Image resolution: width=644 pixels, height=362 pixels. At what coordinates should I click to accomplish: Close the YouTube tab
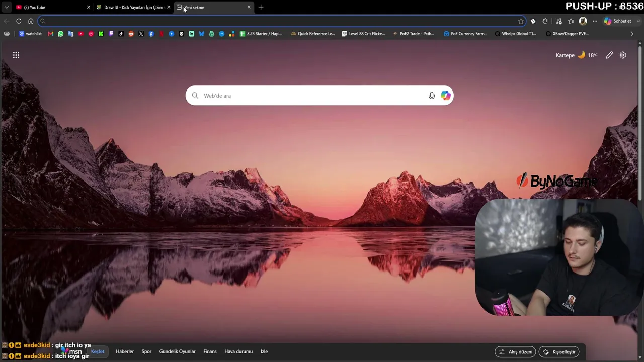click(89, 7)
